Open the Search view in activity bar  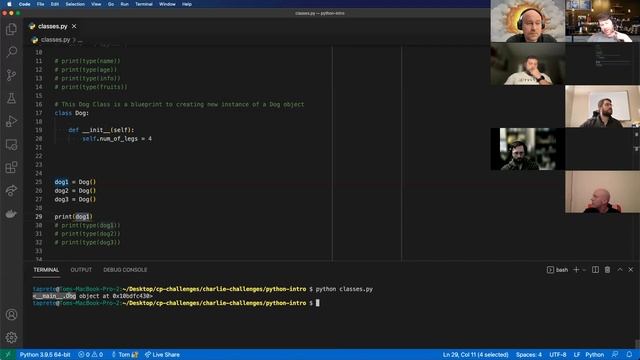pyautogui.click(x=11, y=51)
